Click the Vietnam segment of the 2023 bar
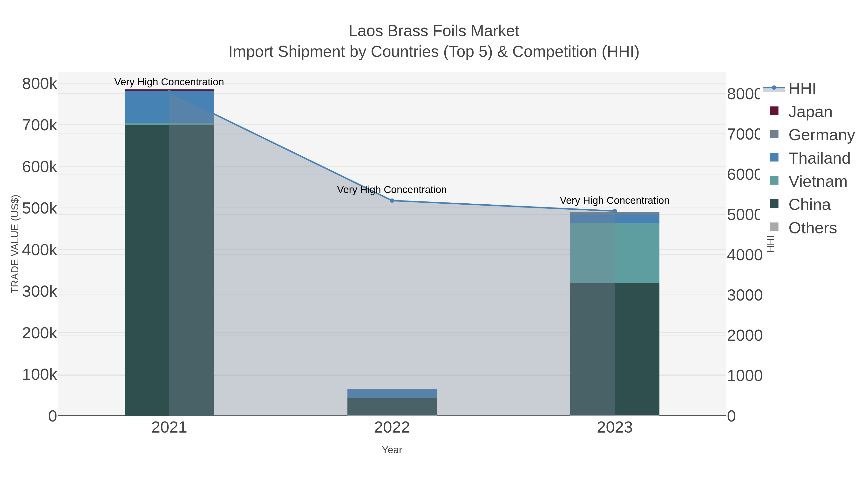Viewport: 868px width, 488px height. pyautogui.click(x=615, y=253)
